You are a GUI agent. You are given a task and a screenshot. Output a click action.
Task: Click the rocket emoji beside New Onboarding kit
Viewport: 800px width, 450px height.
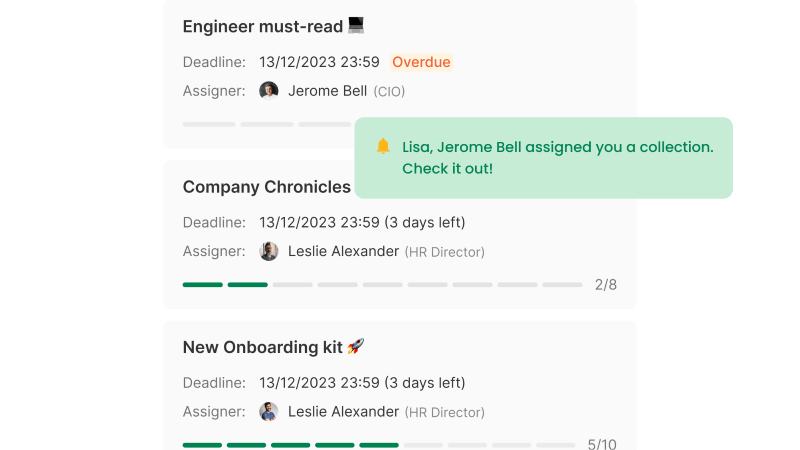(x=356, y=347)
